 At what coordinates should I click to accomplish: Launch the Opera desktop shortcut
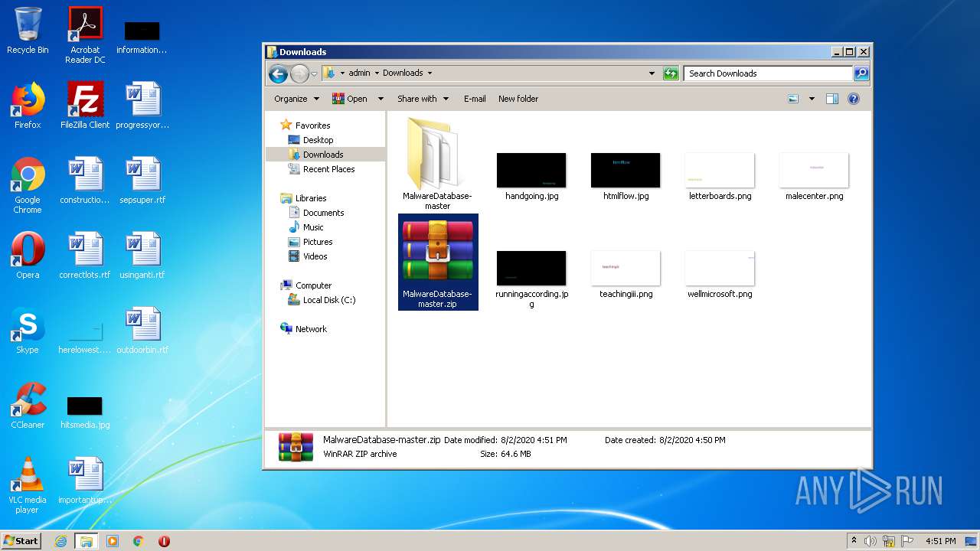tap(28, 256)
